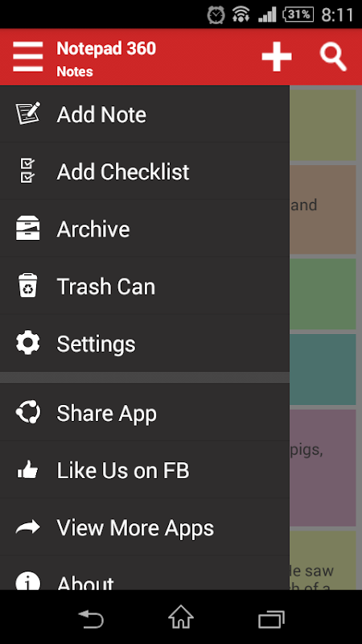Tap the Share App circular icon
Image resolution: width=362 pixels, height=644 pixels.
(28, 412)
